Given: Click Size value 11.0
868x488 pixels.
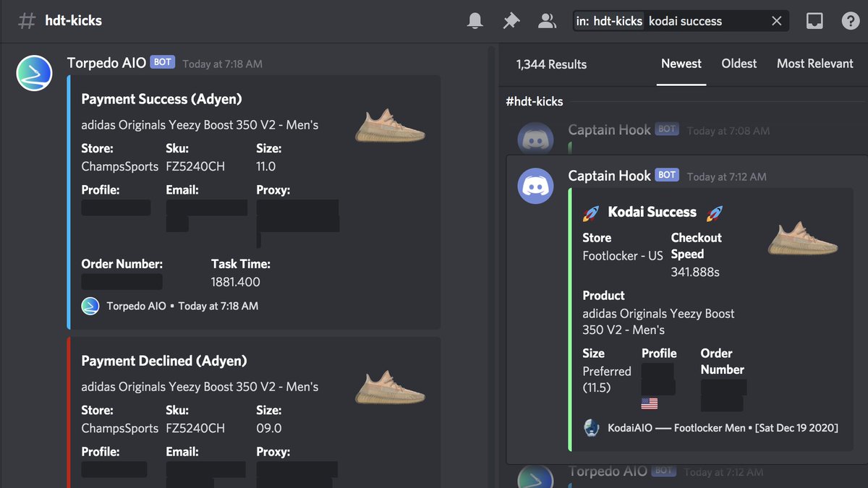Looking at the screenshot, I should click(x=265, y=166).
